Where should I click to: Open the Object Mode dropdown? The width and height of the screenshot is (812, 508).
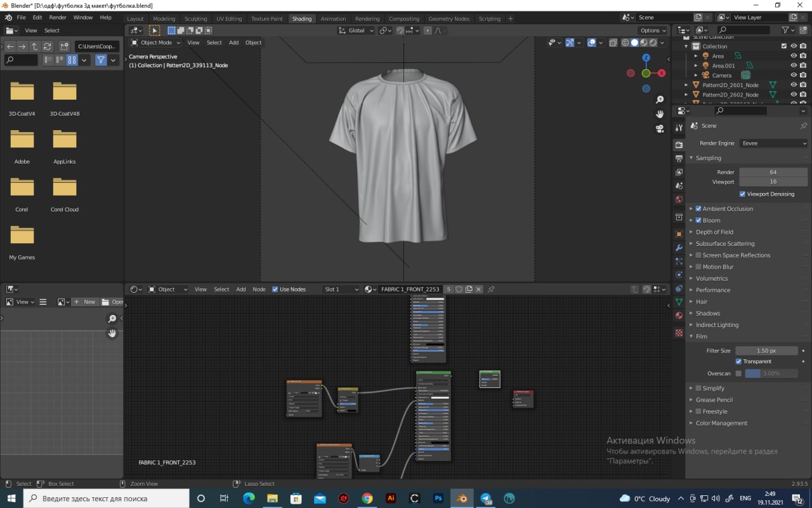pyautogui.click(x=155, y=43)
